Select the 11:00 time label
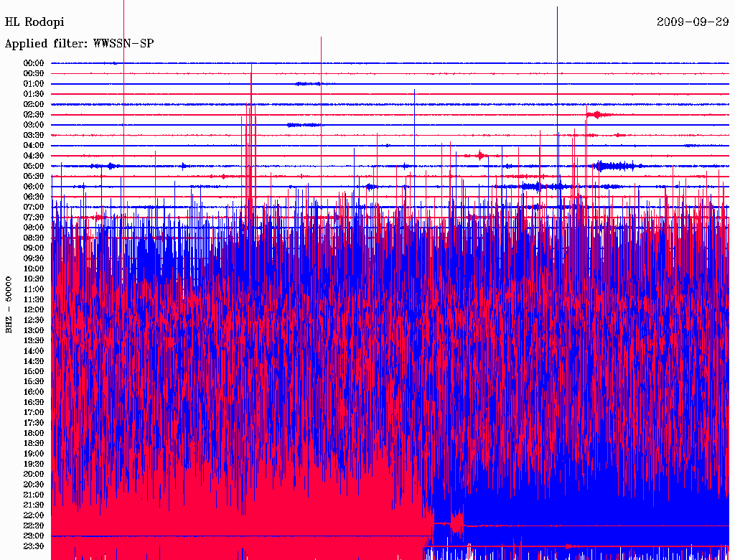The image size is (735, 560). click(34, 289)
